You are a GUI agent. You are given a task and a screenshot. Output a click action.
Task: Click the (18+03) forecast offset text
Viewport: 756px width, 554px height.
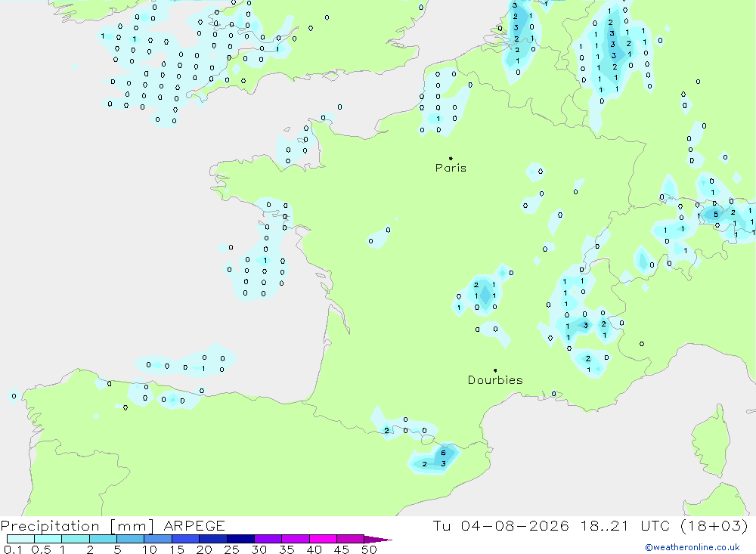tap(714, 525)
